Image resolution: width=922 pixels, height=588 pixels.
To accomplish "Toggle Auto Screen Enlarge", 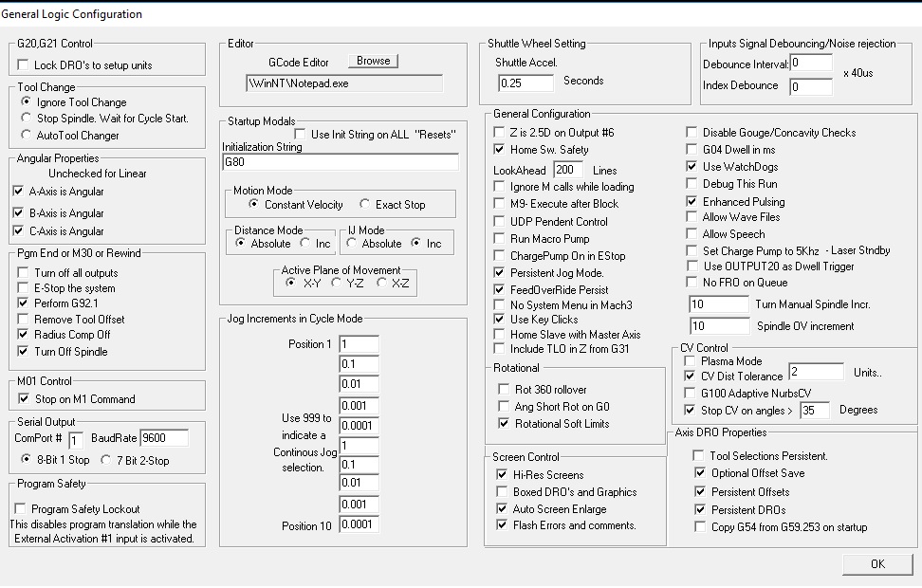I will [x=502, y=508].
